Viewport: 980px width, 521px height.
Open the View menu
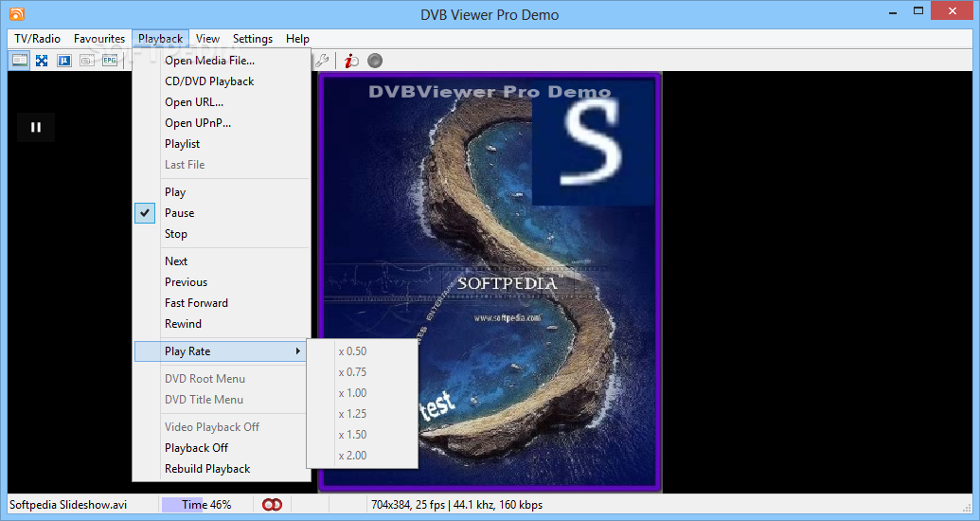point(207,39)
